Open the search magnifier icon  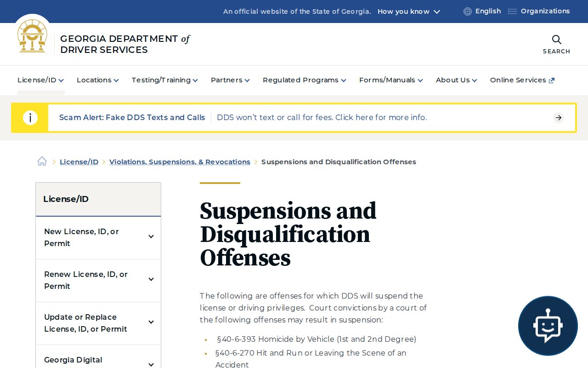pos(556,40)
